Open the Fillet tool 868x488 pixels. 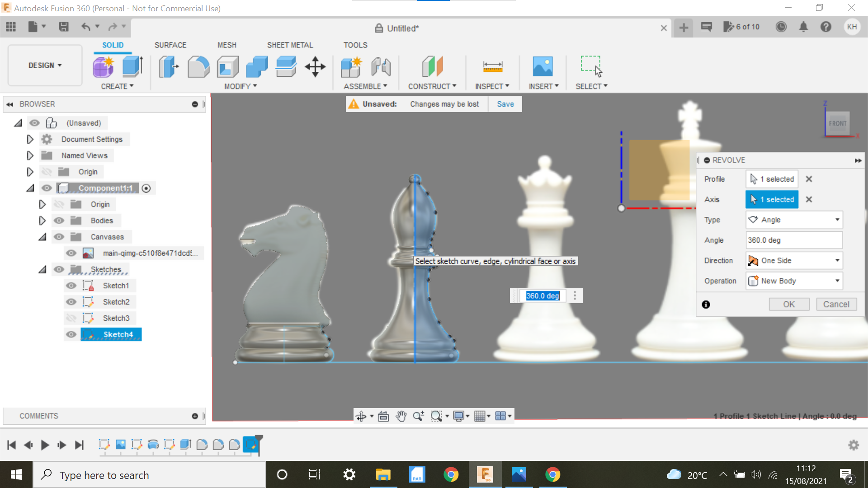198,66
